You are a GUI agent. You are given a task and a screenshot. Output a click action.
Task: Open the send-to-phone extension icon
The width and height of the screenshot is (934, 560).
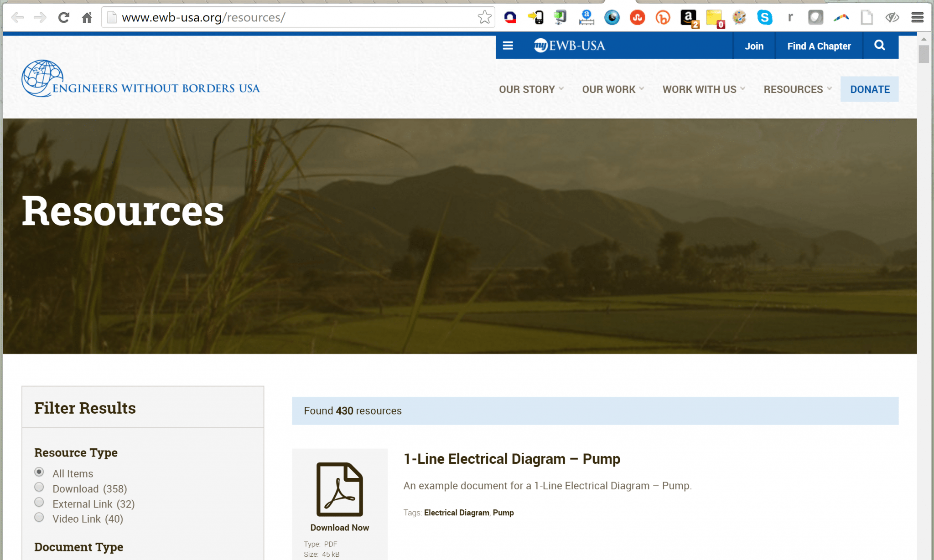click(x=536, y=17)
